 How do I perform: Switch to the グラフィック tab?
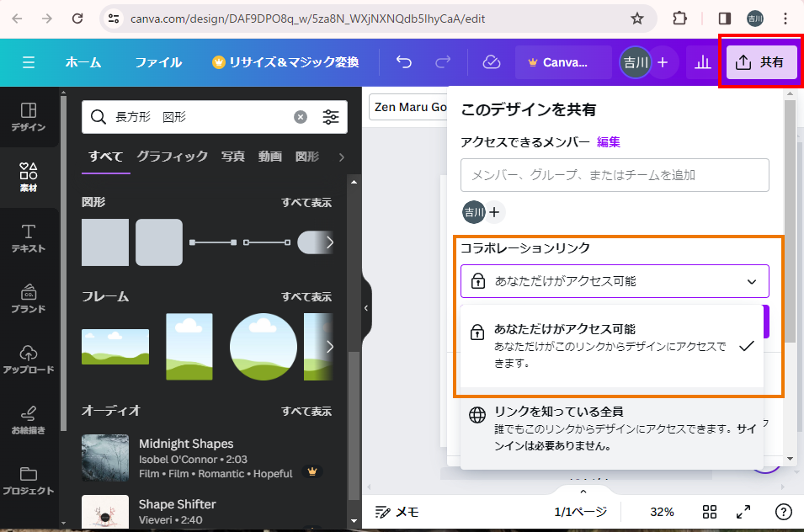click(x=172, y=157)
